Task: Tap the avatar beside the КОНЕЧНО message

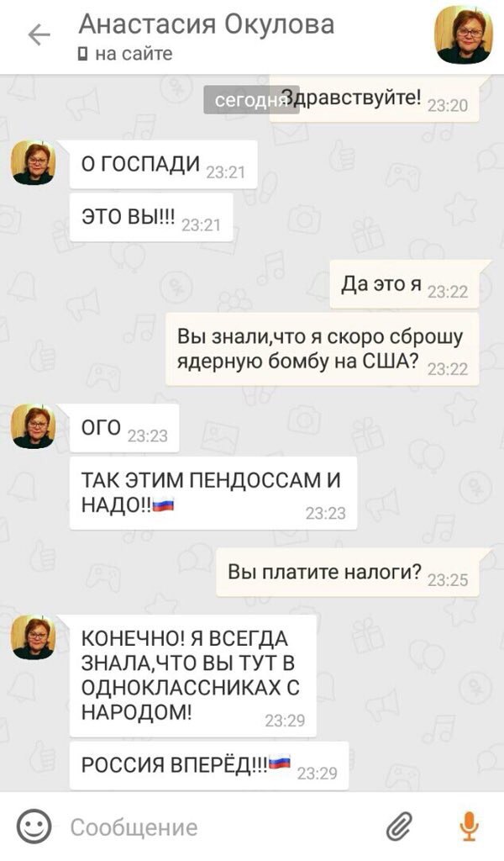Action: pos(34,637)
